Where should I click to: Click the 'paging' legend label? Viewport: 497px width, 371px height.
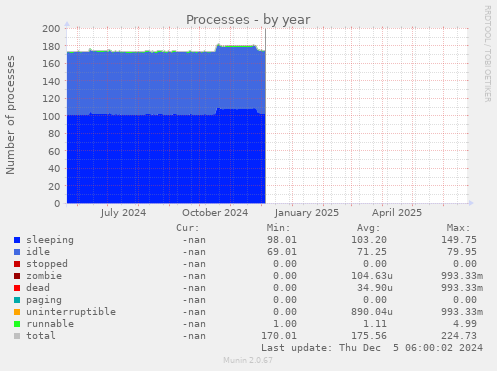point(44,300)
